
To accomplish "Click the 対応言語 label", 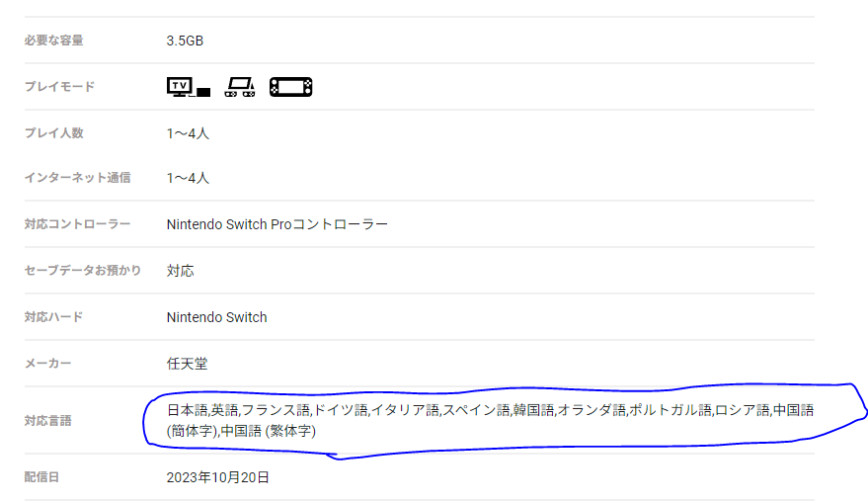I will coord(47,420).
